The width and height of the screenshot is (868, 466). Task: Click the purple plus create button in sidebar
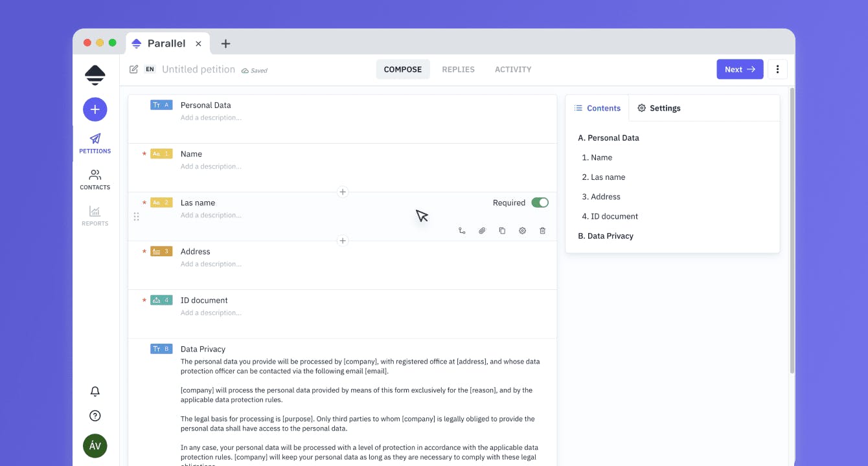(x=95, y=109)
